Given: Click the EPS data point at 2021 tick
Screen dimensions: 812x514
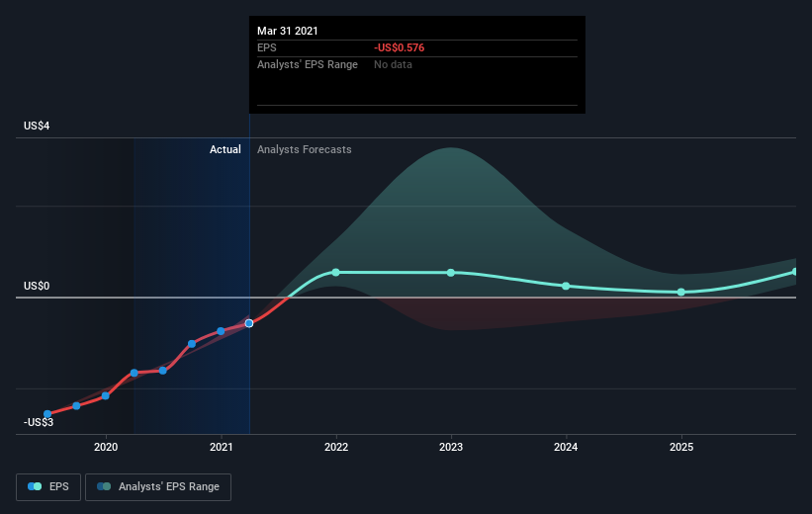Looking at the screenshot, I should 221,331.
